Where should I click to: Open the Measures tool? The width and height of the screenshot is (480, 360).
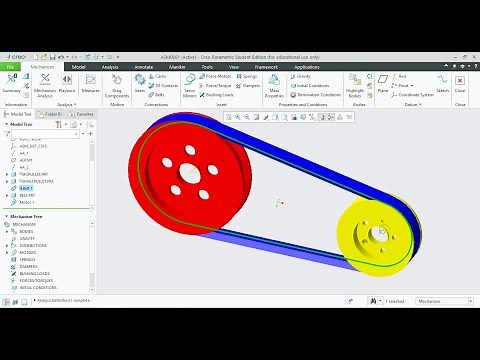coord(90,83)
